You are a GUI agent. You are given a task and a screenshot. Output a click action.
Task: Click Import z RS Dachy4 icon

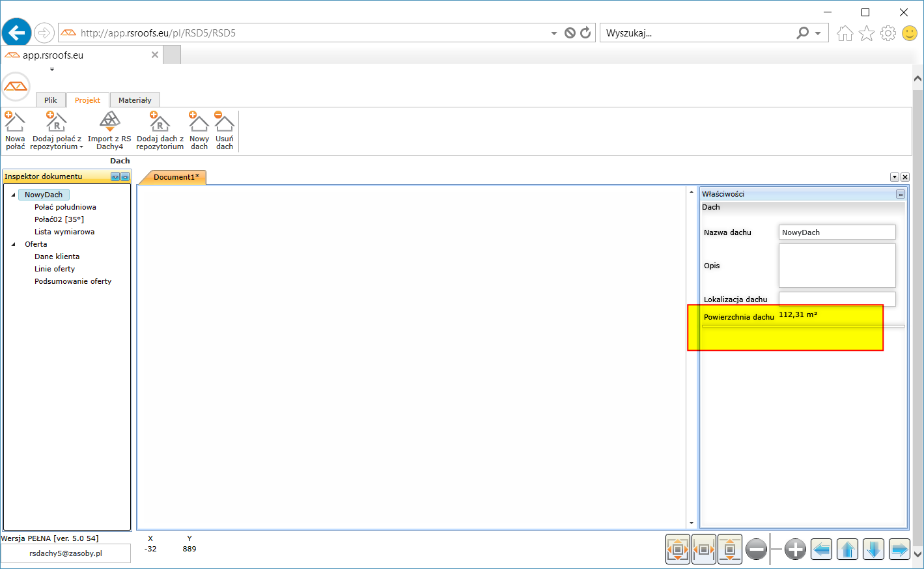point(109,122)
